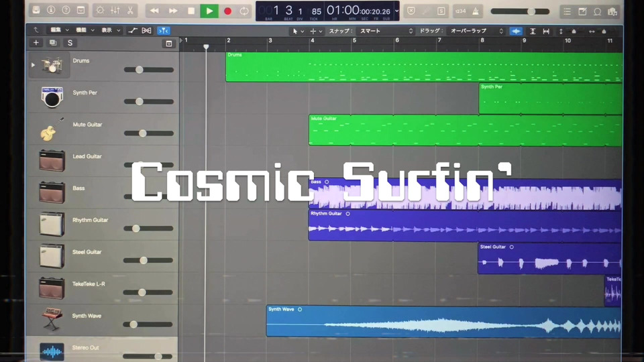Open Smart Controls knob icon
644x362 pixels.
click(x=100, y=11)
